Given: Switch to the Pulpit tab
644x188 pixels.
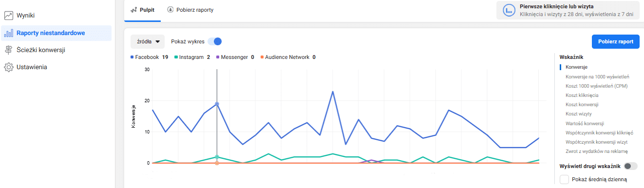Looking at the screenshot, I should point(143,10).
